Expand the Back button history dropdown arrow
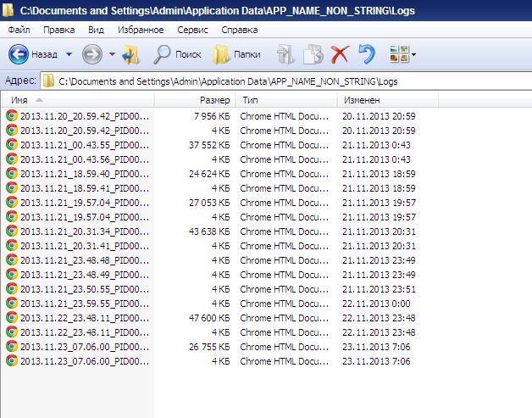Screen dimensions: 532x418 [69, 54]
